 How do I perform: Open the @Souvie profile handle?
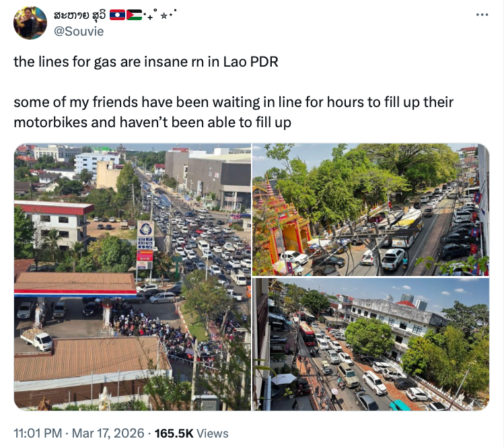[79, 32]
